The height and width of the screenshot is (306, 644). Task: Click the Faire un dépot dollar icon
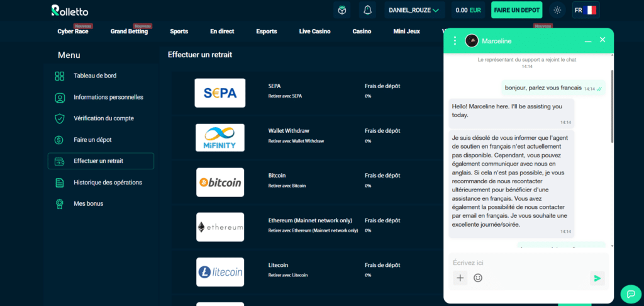[x=60, y=140]
